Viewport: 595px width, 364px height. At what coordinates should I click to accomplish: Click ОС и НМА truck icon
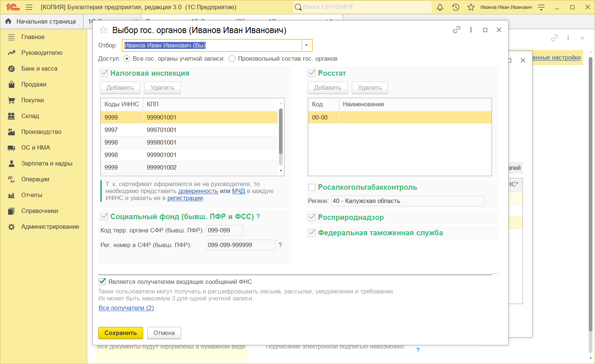pyautogui.click(x=11, y=148)
